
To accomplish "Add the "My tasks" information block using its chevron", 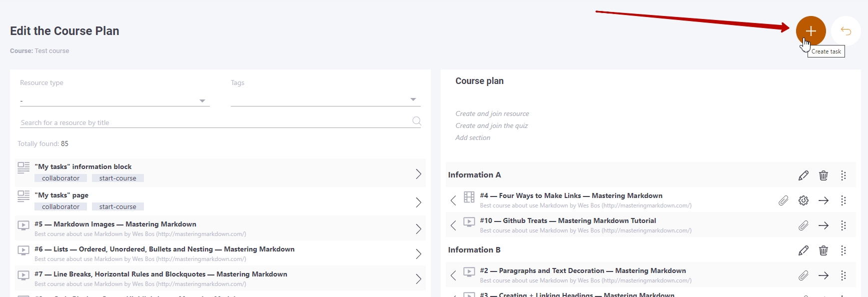I will pyautogui.click(x=418, y=173).
